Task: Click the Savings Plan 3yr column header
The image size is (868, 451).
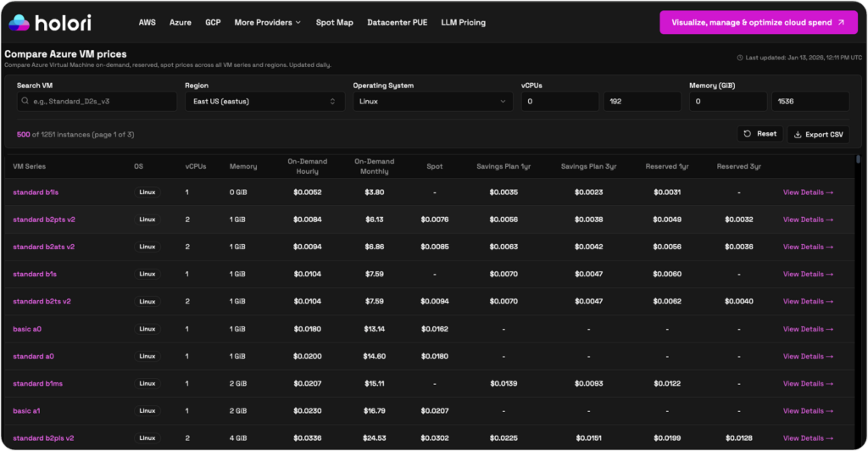Action: pyautogui.click(x=588, y=166)
